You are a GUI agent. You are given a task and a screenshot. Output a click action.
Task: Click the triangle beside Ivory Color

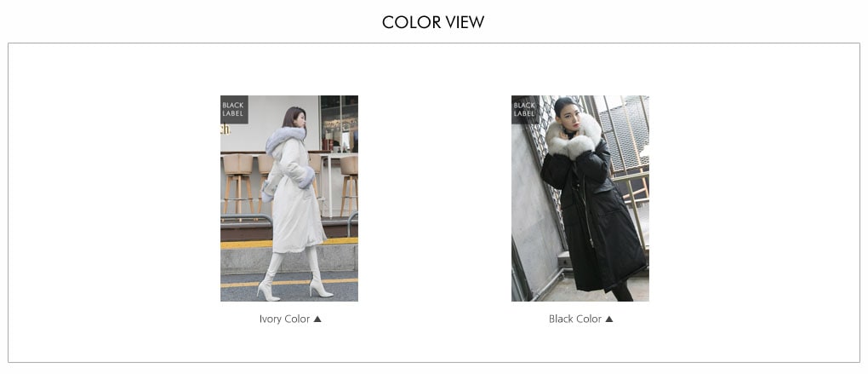317,319
